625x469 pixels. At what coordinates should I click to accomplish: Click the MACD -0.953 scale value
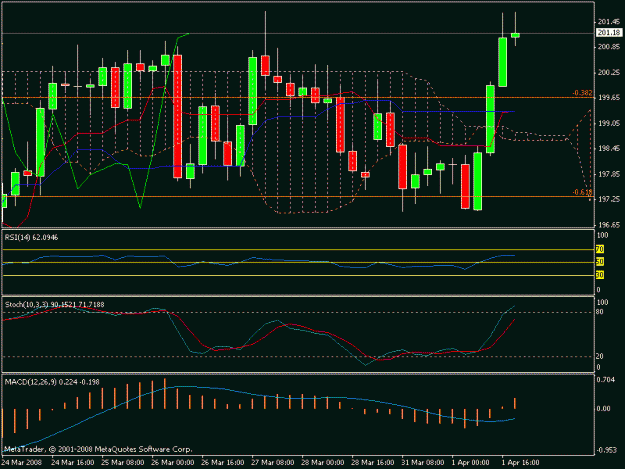click(x=606, y=450)
